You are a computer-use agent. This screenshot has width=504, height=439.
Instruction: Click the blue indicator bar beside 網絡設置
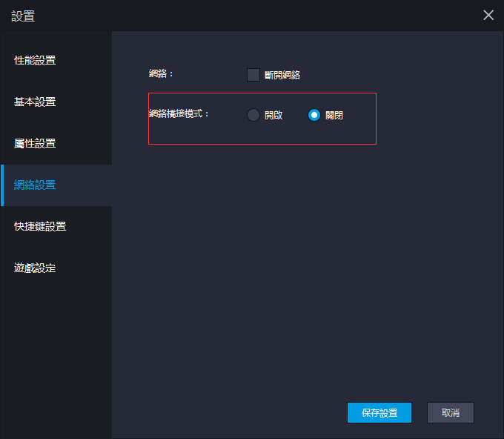2,185
